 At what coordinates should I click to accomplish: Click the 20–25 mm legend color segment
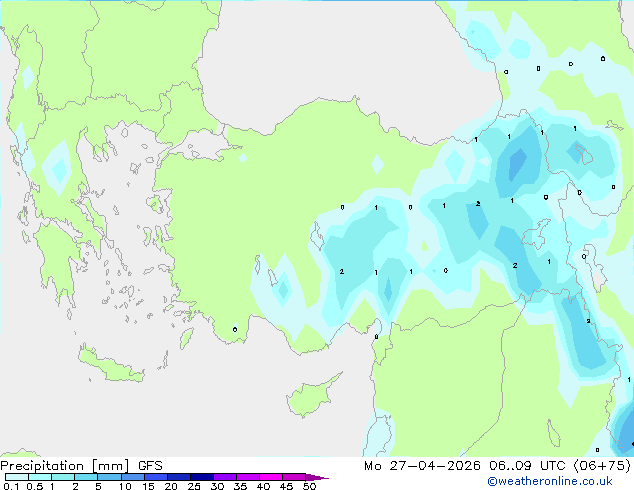pyautogui.click(x=178, y=477)
